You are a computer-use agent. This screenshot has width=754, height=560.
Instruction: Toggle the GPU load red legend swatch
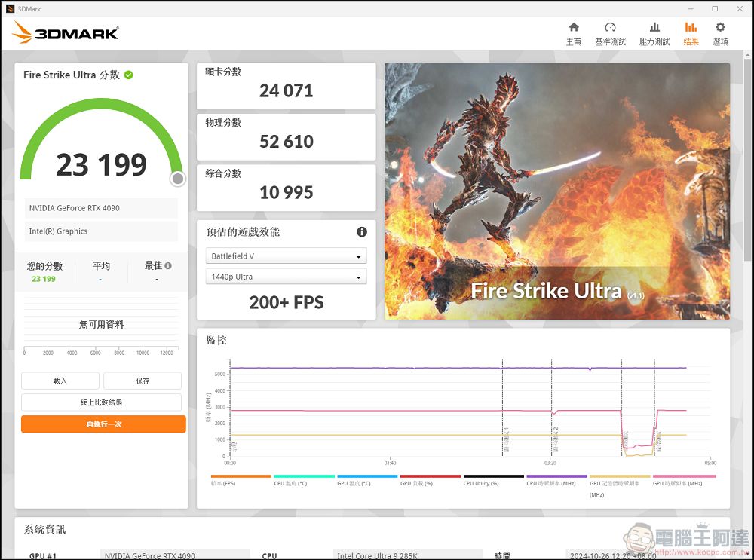(431, 476)
